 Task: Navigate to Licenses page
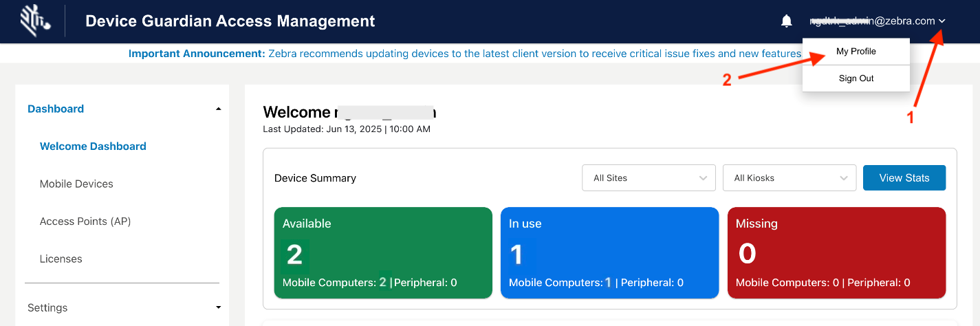click(x=61, y=259)
